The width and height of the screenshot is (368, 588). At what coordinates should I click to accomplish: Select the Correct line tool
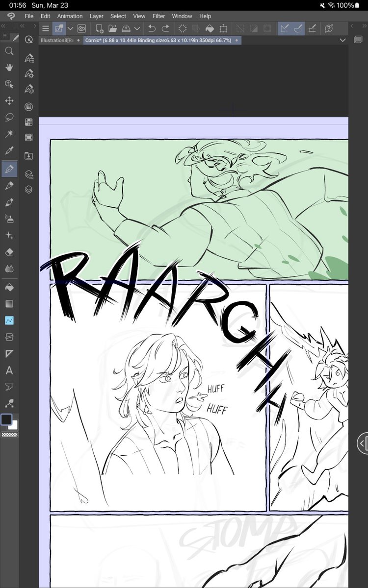[x=9, y=404]
